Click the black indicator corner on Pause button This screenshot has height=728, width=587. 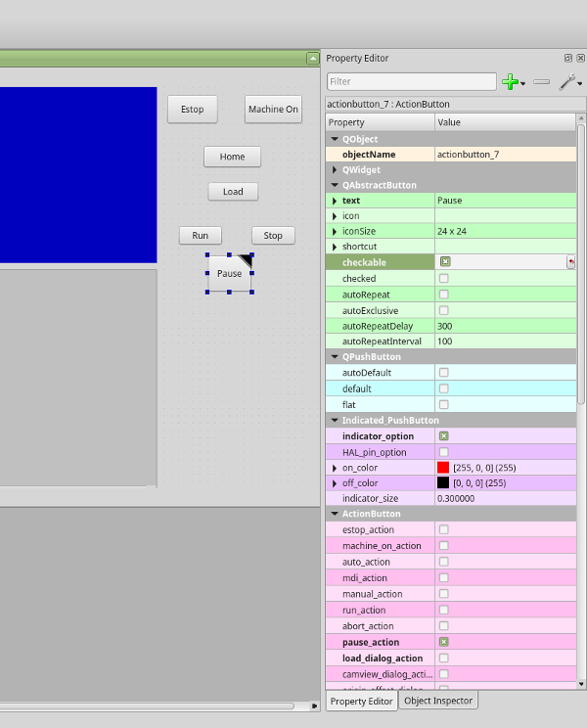tap(246, 260)
